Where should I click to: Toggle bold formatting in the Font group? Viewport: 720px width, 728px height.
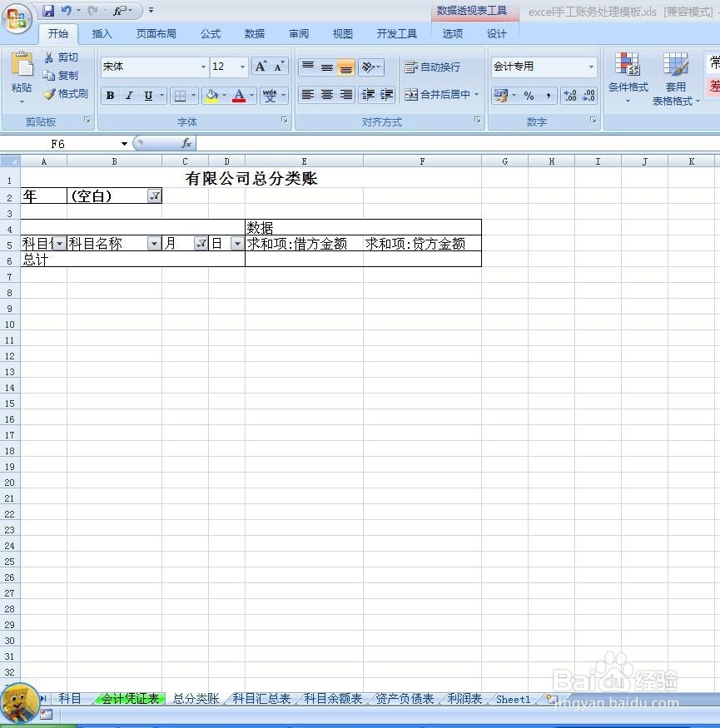coord(109,95)
